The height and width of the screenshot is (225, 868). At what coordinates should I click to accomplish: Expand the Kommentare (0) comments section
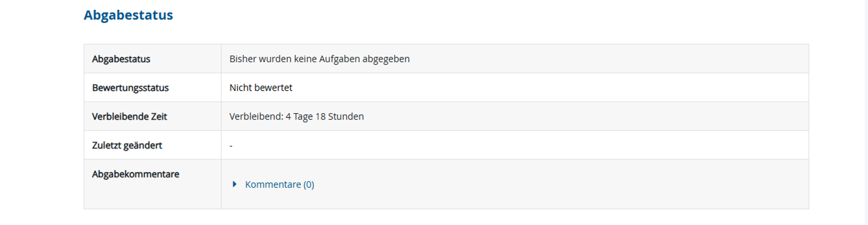point(279,184)
